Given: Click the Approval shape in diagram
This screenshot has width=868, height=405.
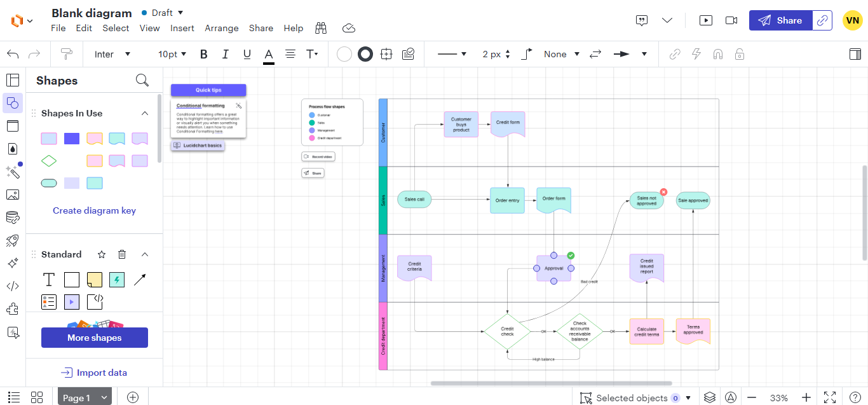Looking at the screenshot, I should click(553, 268).
